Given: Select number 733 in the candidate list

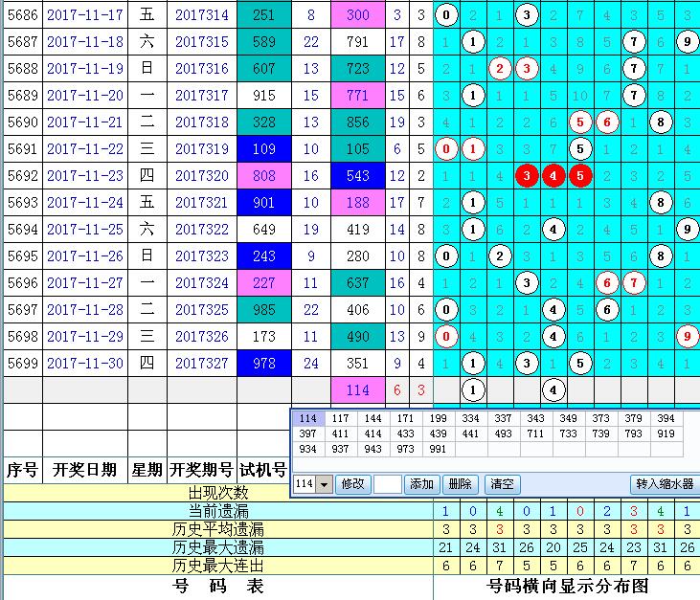Looking at the screenshot, I should pos(569,433).
